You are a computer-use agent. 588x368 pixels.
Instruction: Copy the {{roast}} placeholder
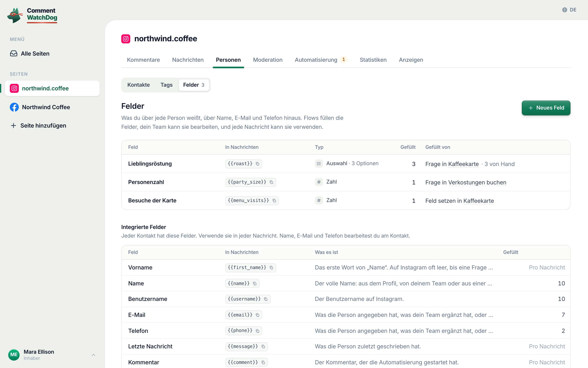[257, 164]
